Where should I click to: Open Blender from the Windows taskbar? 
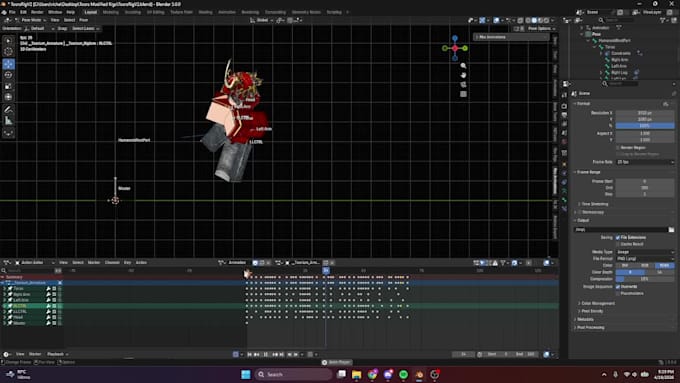click(419, 374)
